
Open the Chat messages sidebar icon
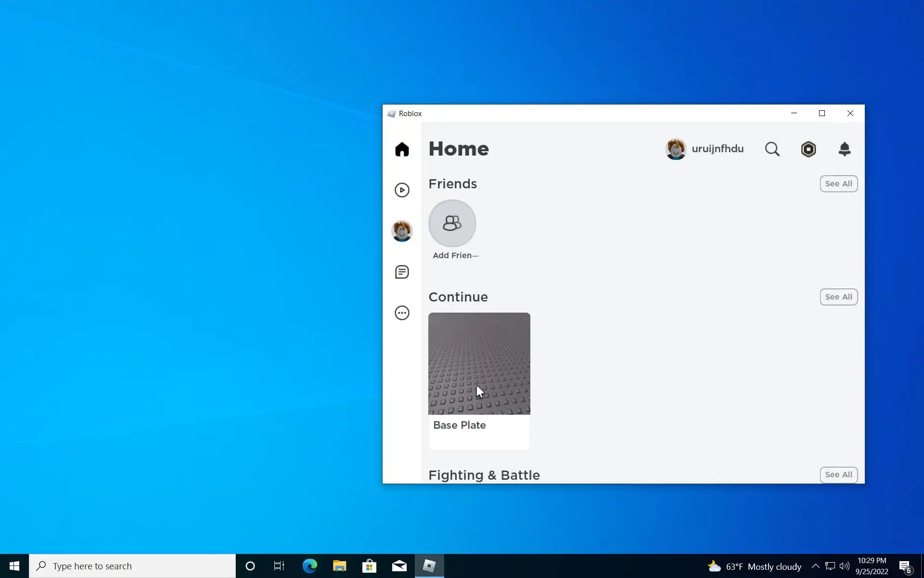(x=402, y=272)
